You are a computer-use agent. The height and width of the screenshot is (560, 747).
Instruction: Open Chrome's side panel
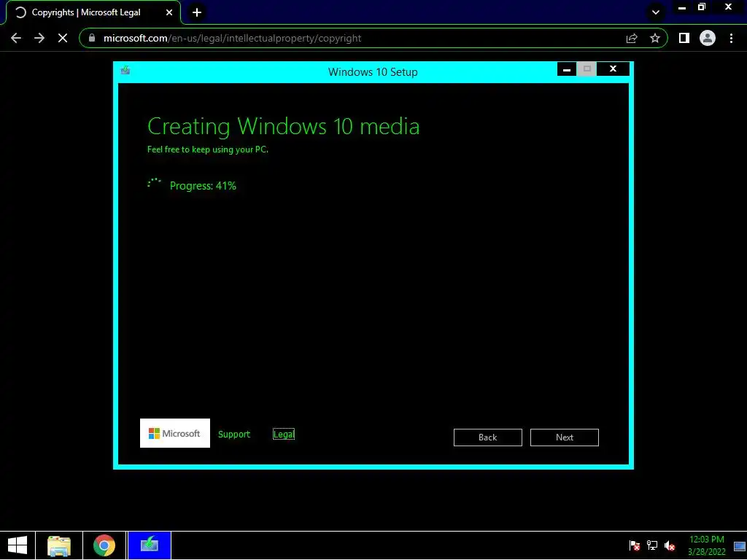point(684,38)
